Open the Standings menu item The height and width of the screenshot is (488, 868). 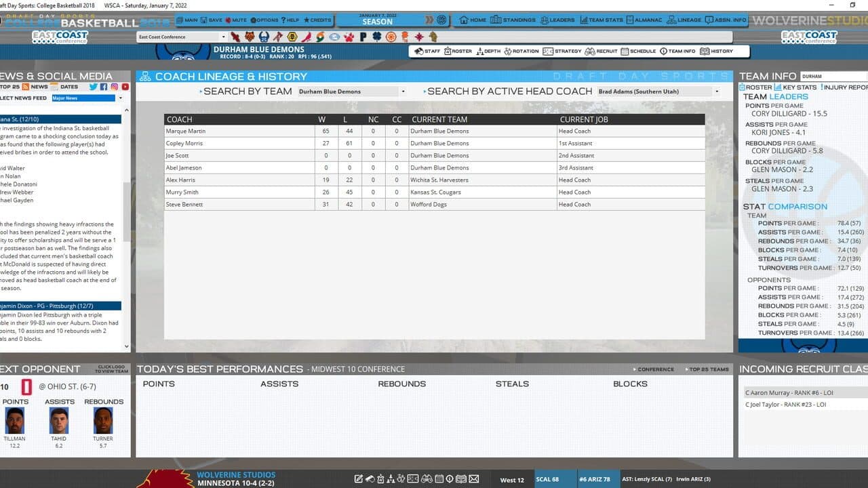pos(513,20)
